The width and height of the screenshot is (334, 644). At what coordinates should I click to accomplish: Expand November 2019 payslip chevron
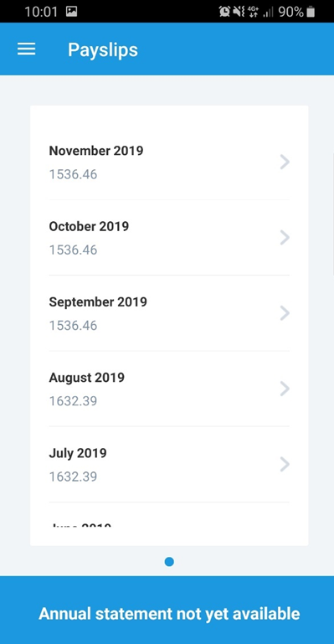tap(285, 162)
